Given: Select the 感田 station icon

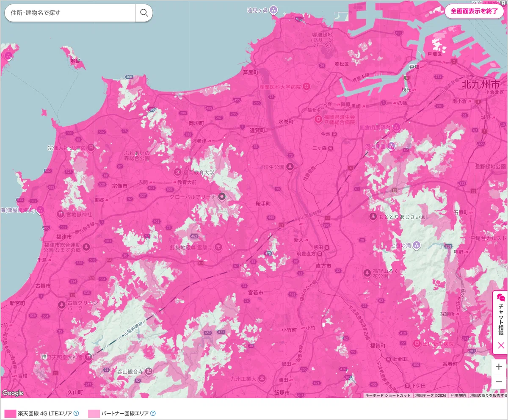Looking at the screenshot, I should [327, 247].
